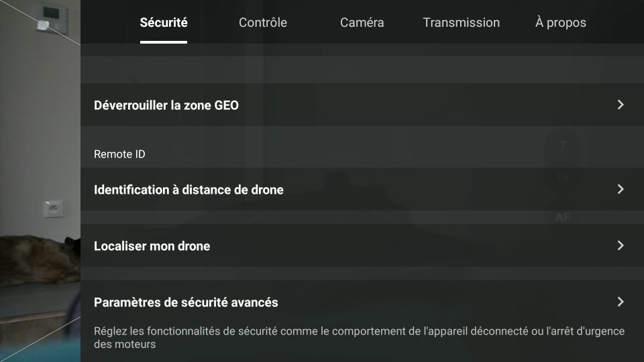Image resolution: width=644 pixels, height=362 pixels.
Task: Tap the cat in the live camera view
Action: (x=40, y=259)
